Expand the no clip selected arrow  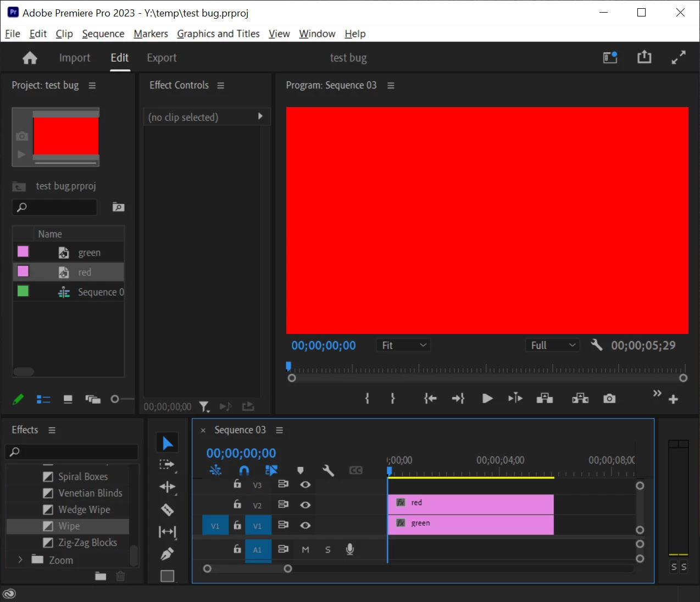260,116
